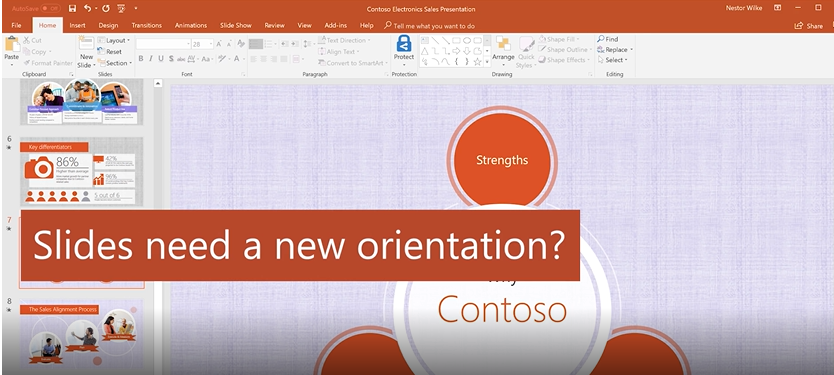Image resolution: width=834 pixels, height=375 pixels.
Task: Switch to the Insert tab
Action: coord(77,26)
